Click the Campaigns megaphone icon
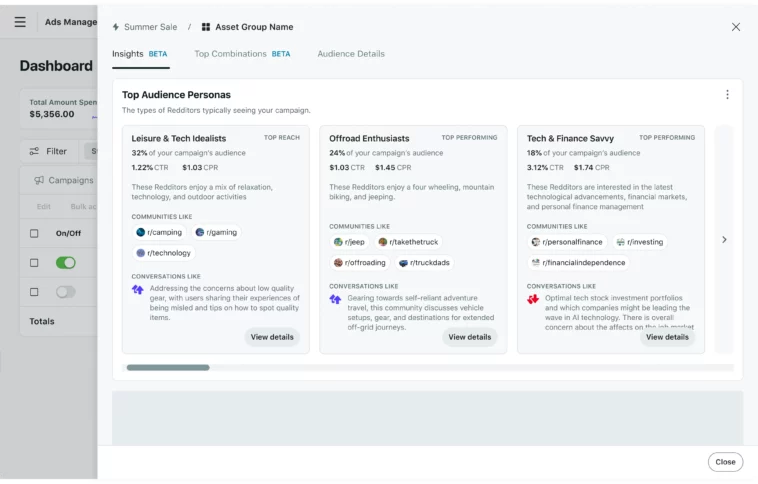The width and height of the screenshot is (758, 484). click(39, 181)
